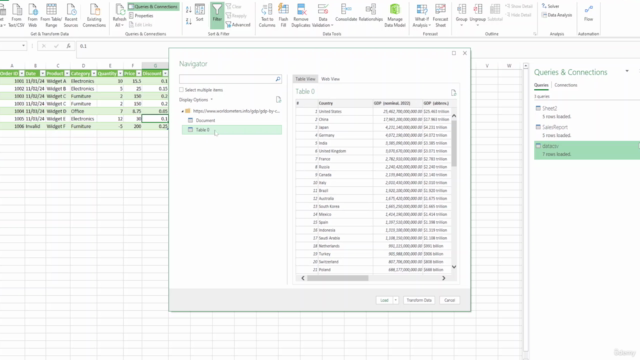Viewport: 640px width, 360px height.
Task: Open Recent Sources
Action: pyautogui.click(x=71, y=15)
